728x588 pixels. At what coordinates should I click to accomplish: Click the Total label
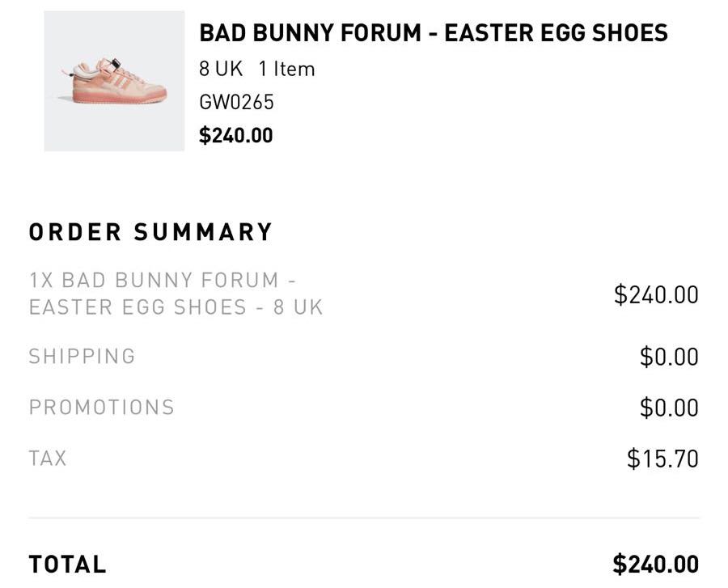[68, 565]
